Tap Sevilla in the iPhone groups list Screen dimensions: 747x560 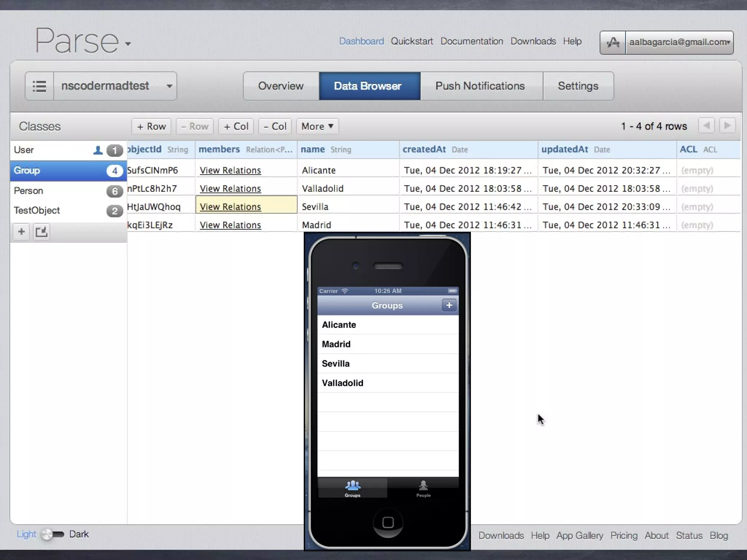coord(336,363)
